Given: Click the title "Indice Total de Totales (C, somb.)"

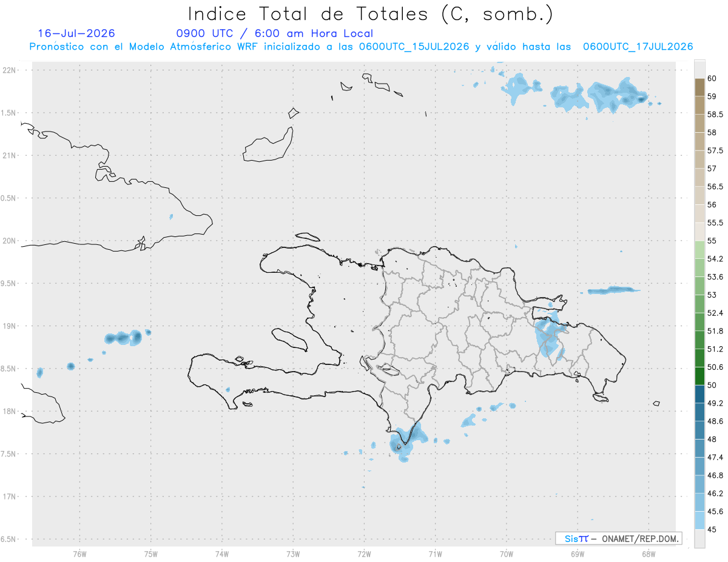Looking at the screenshot, I should (x=370, y=14).
